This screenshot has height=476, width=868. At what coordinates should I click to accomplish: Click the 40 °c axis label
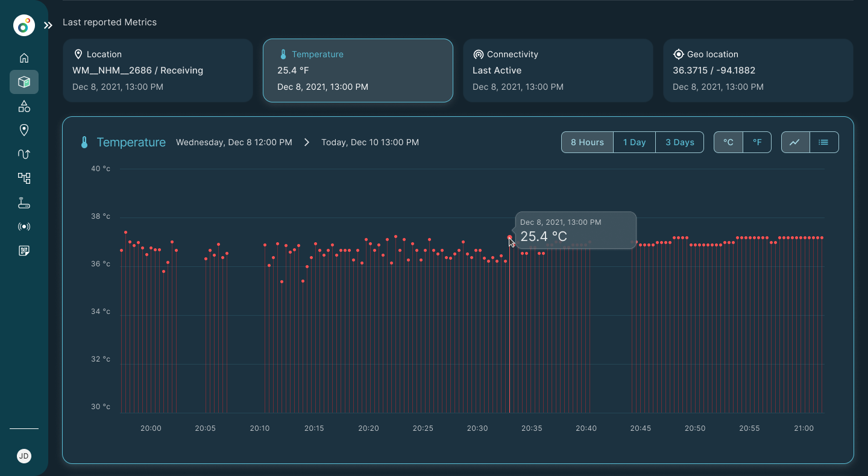pyautogui.click(x=101, y=169)
